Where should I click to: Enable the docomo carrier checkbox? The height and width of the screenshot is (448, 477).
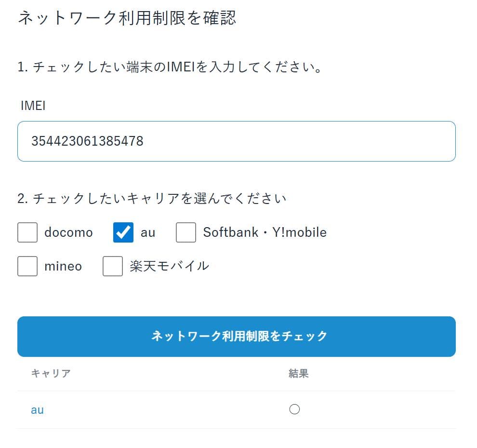point(27,232)
